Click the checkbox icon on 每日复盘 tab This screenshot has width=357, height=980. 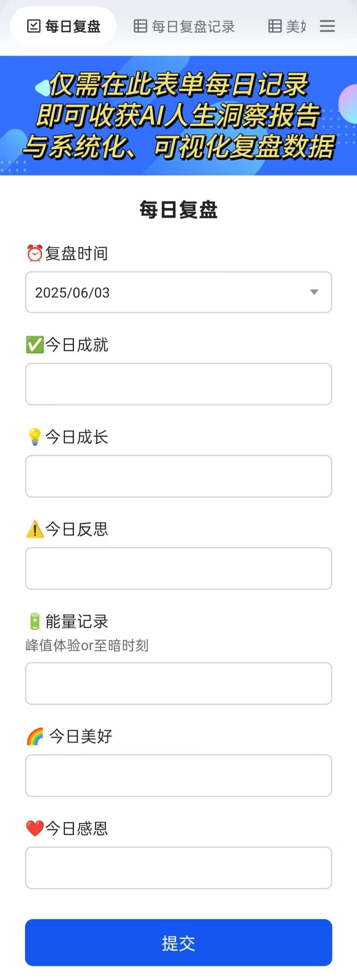click(x=34, y=26)
